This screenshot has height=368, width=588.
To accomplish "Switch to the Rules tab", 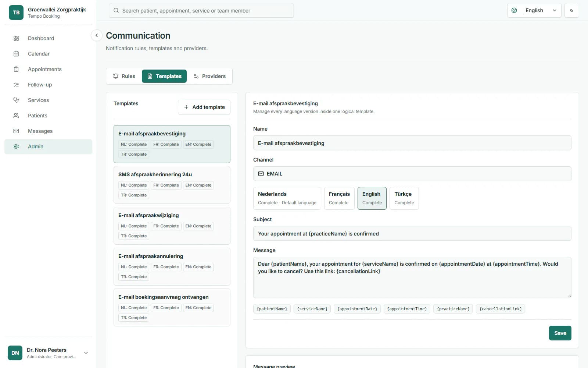I will point(124,76).
